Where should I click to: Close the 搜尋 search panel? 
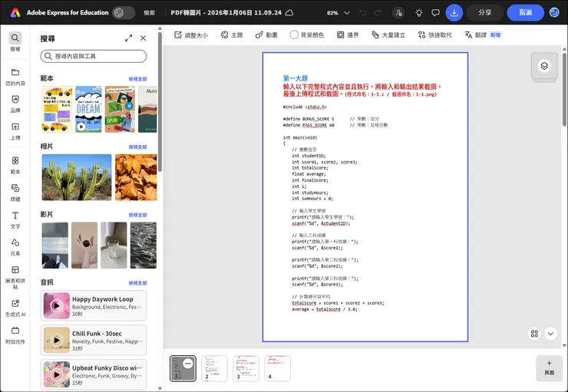coord(143,38)
